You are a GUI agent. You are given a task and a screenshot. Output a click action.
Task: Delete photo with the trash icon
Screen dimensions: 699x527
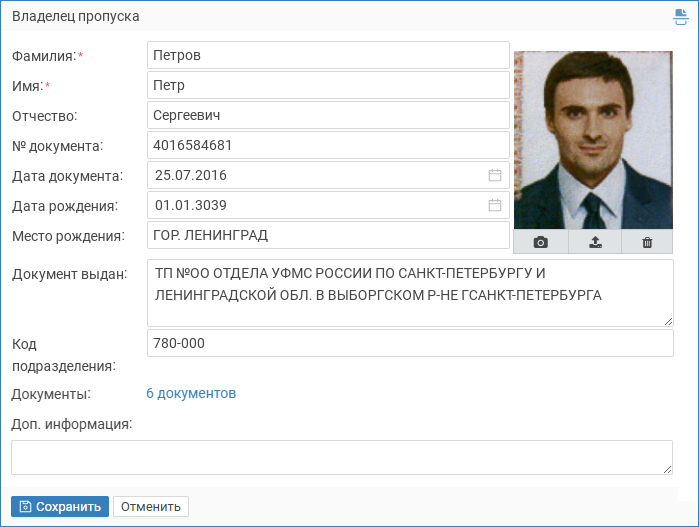coord(647,242)
